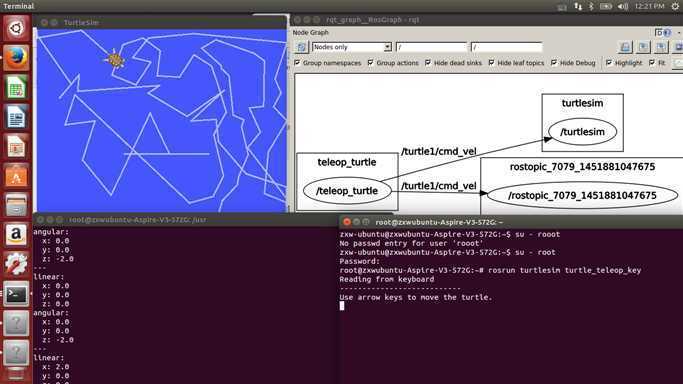
Task: Click the 'turtlesim' namespace box label
Action: pos(582,103)
